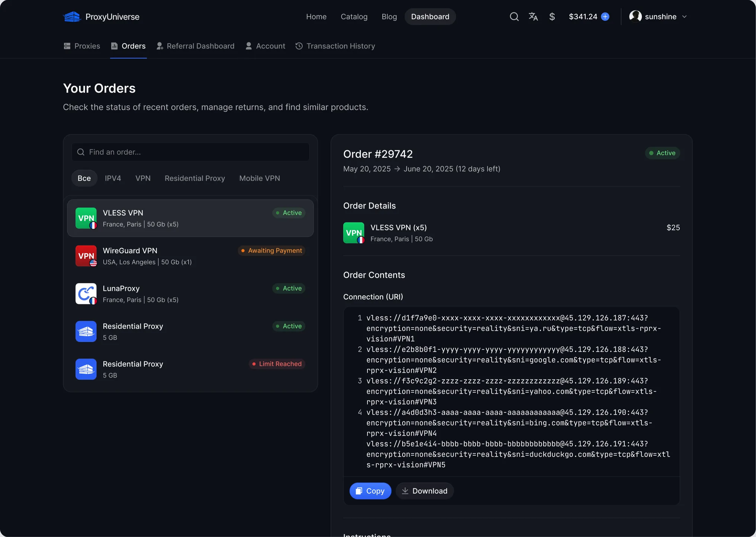Open Catalog in the top navigation
Screen dimensions: 756x537
coord(354,17)
